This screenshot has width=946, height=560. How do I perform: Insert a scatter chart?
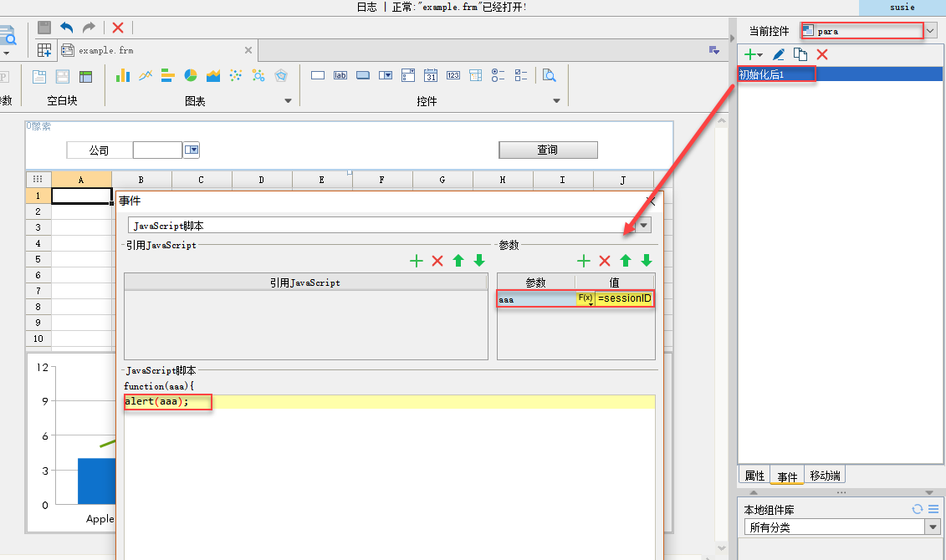click(236, 75)
